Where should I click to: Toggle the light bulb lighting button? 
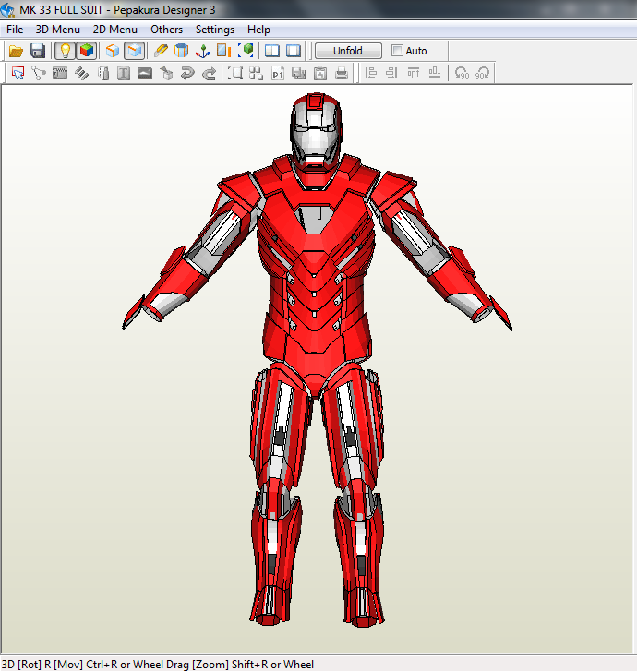[65, 51]
